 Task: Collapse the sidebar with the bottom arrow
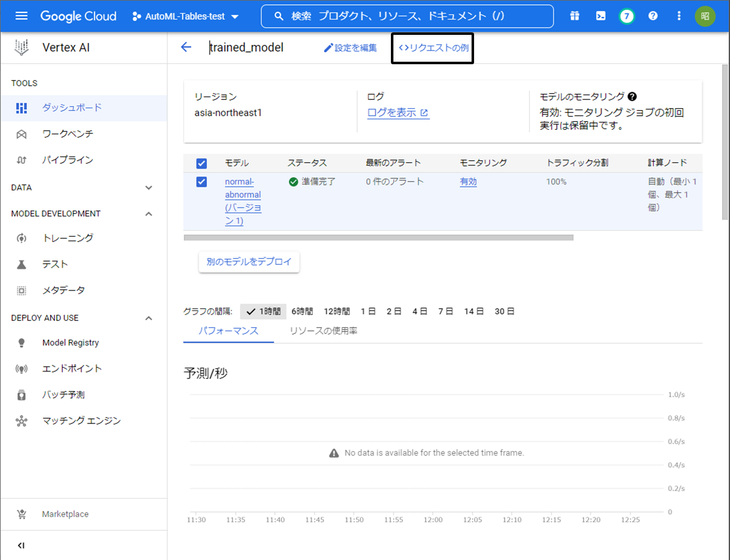point(21,546)
